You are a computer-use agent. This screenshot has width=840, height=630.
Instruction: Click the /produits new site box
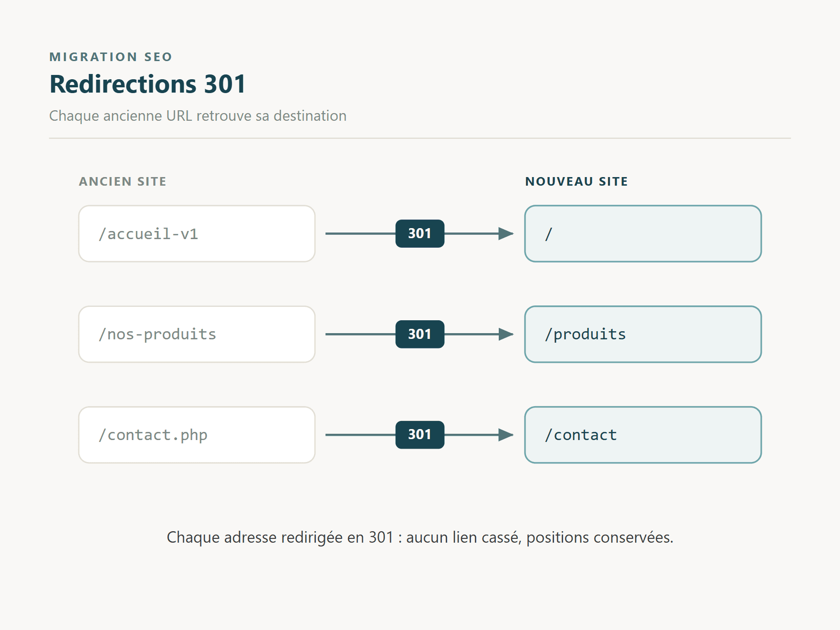coord(643,334)
